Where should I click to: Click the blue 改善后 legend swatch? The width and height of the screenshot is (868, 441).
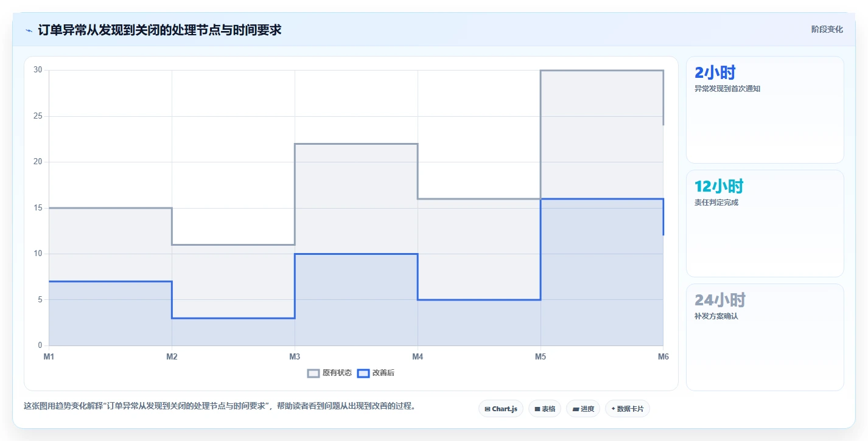pos(363,373)
